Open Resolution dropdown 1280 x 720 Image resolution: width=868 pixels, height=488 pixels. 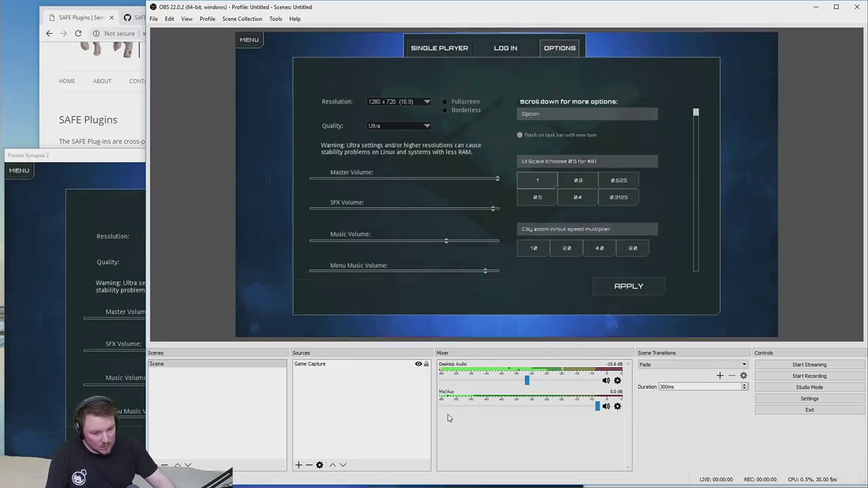[x=399, y=102]
